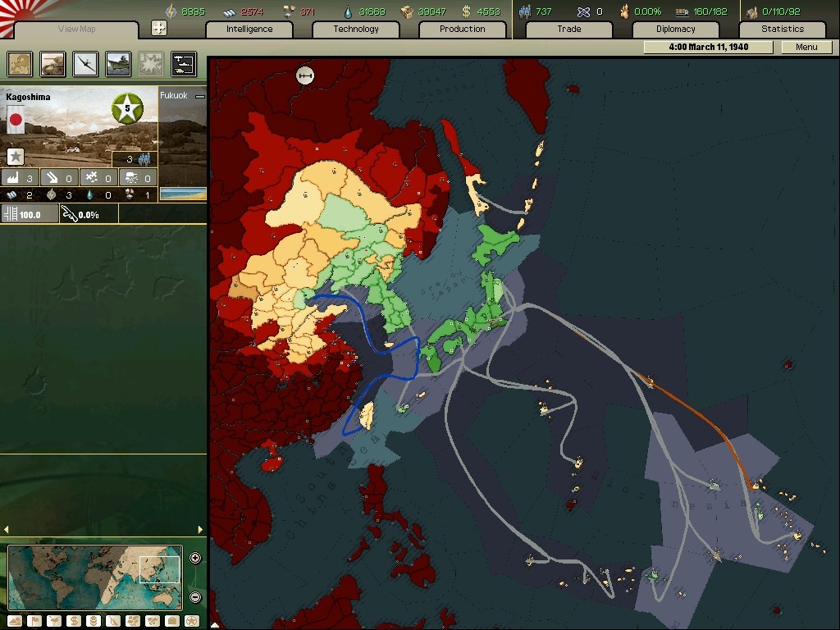Viewport: 840px width, 630px height.
Task: Click the date display March 11, 1940
Action: click(x=708, y=47)
